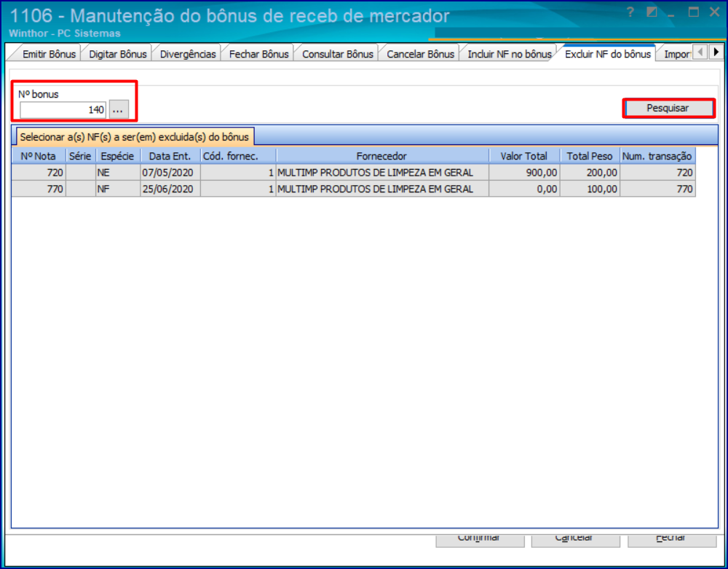Sort by Total Peso column header
The image size is (728, 569).
(x=590, y=156)
